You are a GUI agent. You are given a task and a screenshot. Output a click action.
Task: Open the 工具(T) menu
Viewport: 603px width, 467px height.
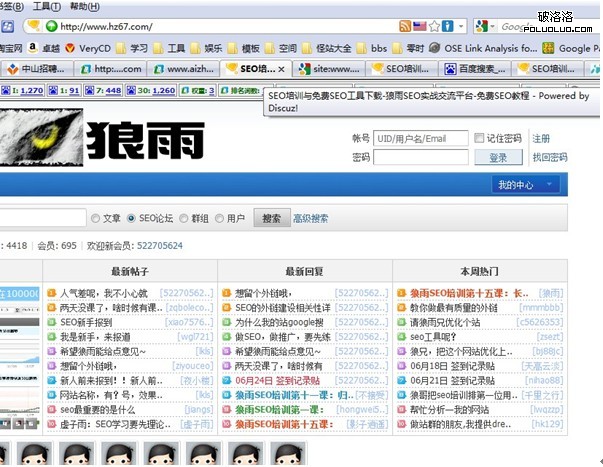(47, 6)
